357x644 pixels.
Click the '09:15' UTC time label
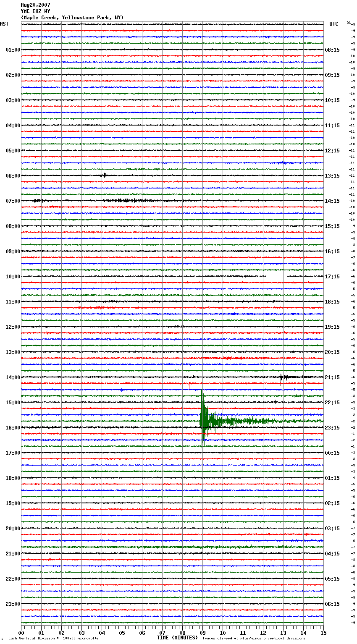point(332,75)
